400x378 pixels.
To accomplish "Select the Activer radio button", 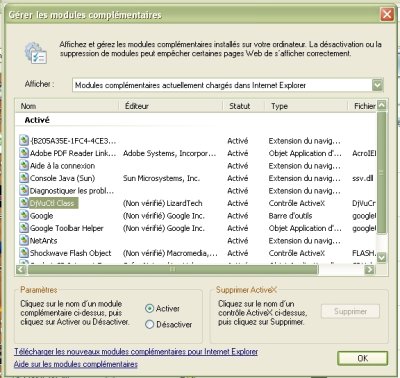I will click(x=150, y=308).
